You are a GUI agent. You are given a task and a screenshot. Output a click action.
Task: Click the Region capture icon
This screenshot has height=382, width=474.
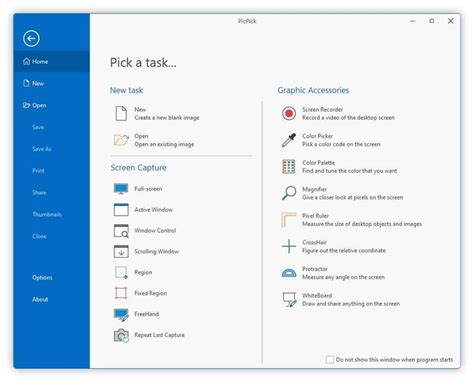121,272
